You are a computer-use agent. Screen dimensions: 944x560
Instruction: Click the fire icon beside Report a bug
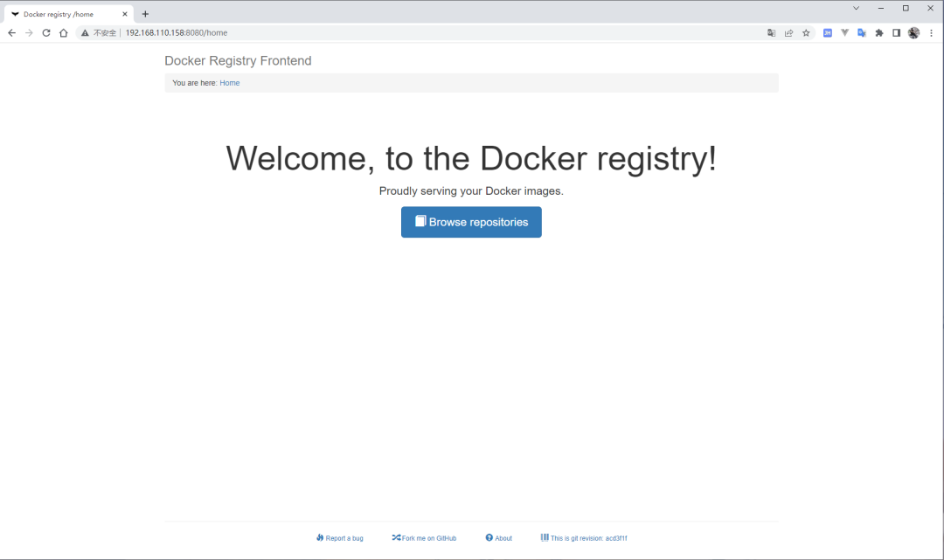pyautogui.click(x=321, y=537)
